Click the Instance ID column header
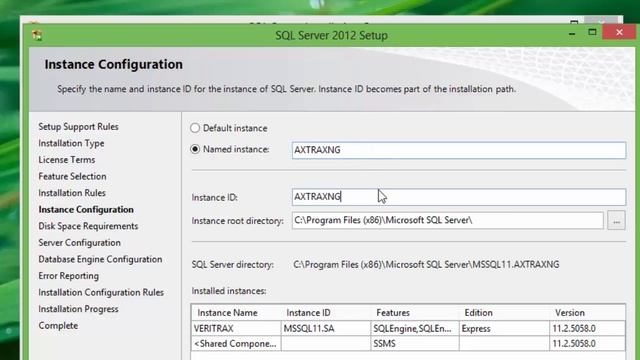Screen dimensions: 640x360 point(326,313)
